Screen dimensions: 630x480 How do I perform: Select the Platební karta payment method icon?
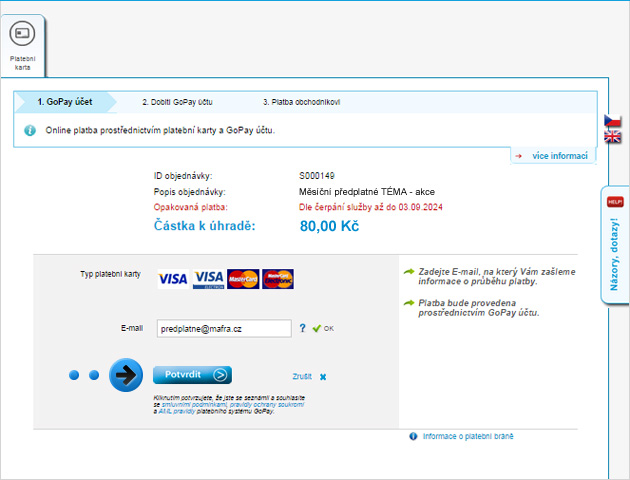coord(22,34)
